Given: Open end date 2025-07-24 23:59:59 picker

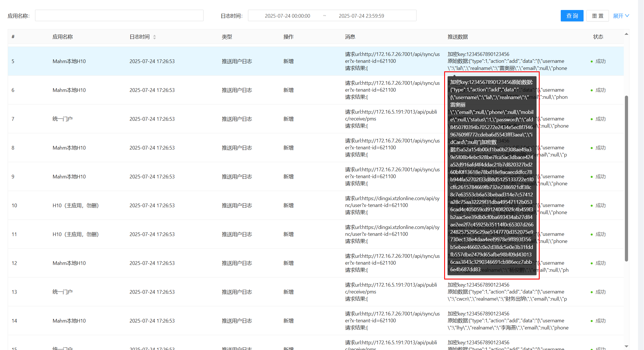Looking at the screenshot, I should [361, 16].
